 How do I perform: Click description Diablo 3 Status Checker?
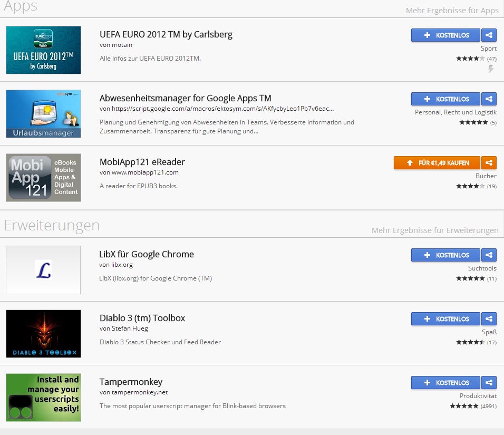click(x=160, y=342)
